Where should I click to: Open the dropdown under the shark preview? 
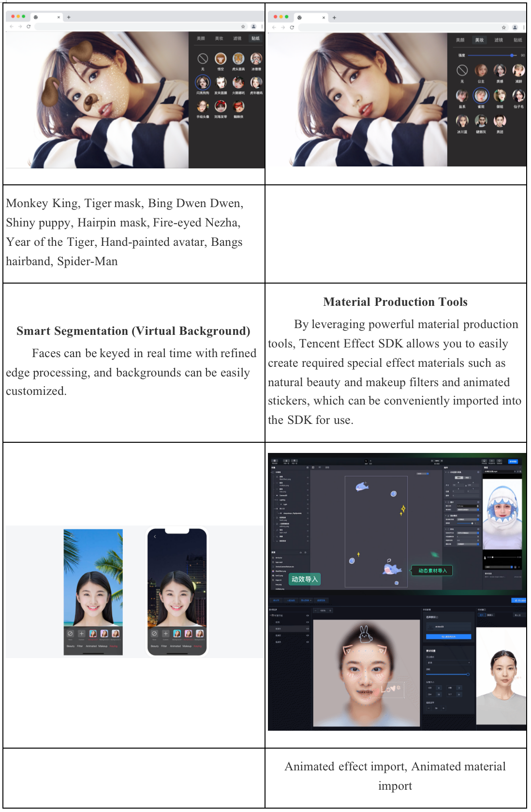pos(503,566)
